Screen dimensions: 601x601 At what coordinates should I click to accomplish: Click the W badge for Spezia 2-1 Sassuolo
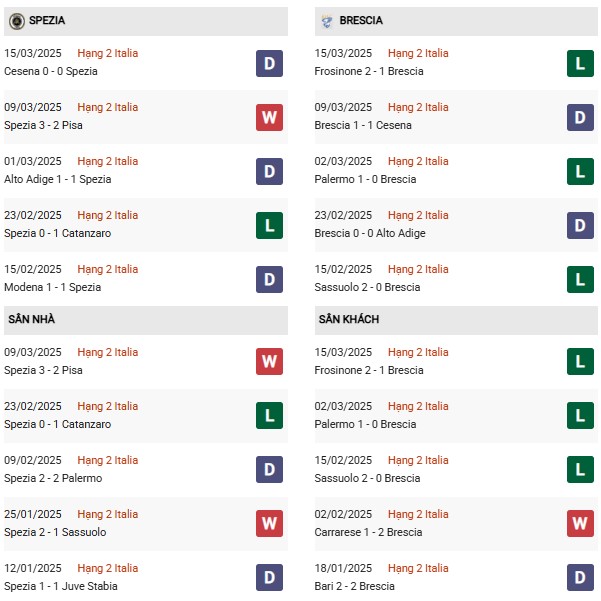[x=269, y=523]
